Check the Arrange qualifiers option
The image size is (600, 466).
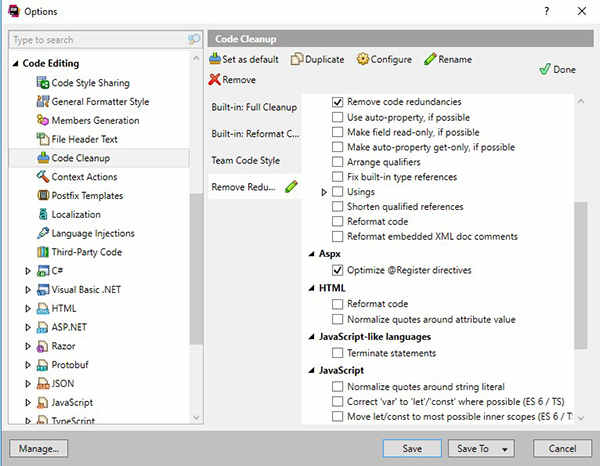(x=337, y=162)
